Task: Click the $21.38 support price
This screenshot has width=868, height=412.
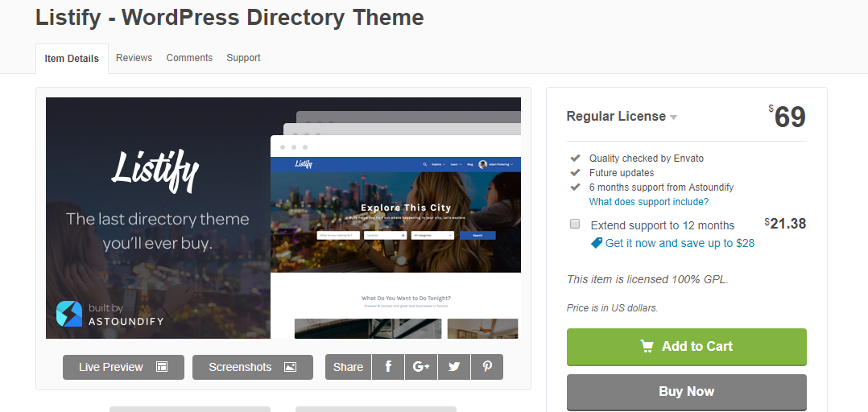Action: 786,224
